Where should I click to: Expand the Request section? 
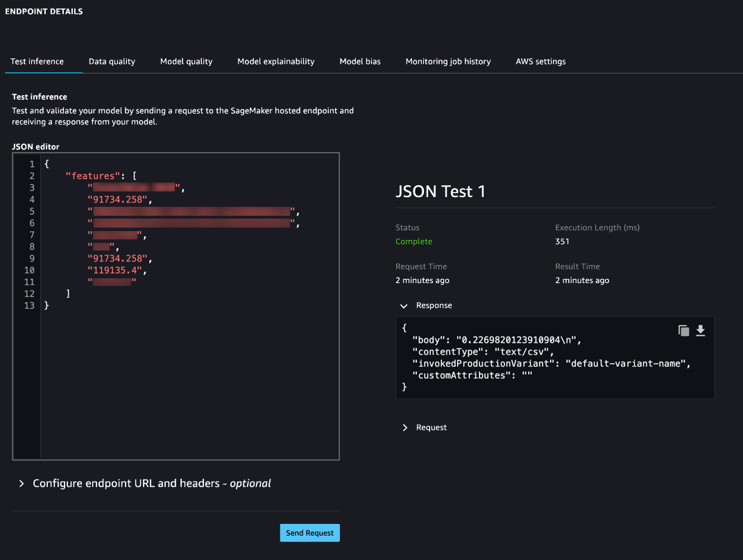(405, 428)
